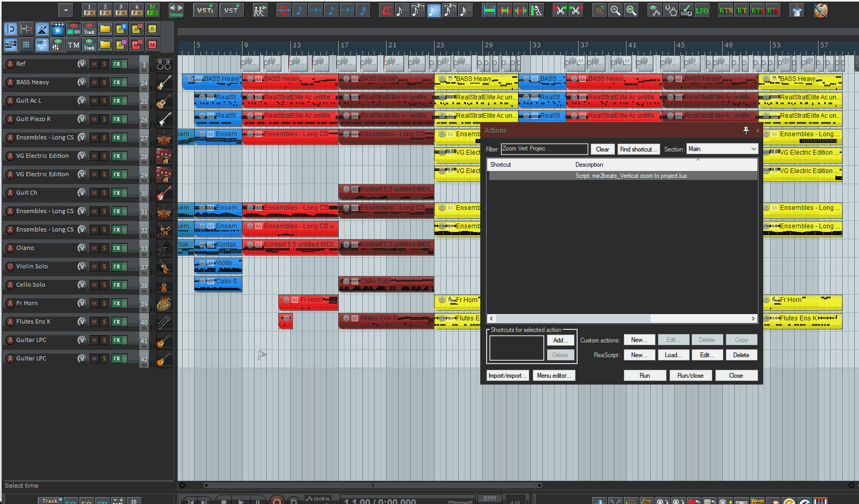The width and height of the screenshot is (859, 504).
Task: Mute the Violin Solo track
Action: click(x=94, y=267)
